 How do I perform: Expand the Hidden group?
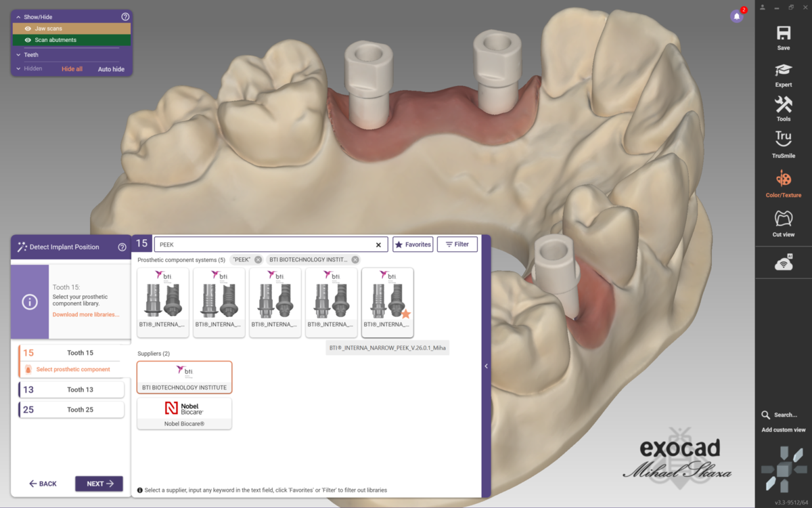(18, 69)
